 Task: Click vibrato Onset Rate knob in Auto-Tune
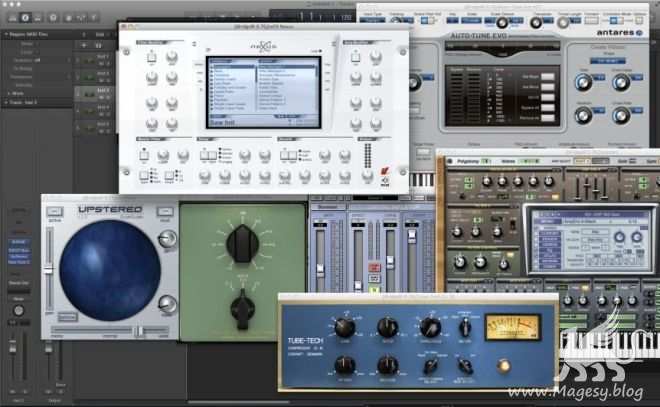tap(621, 115)
